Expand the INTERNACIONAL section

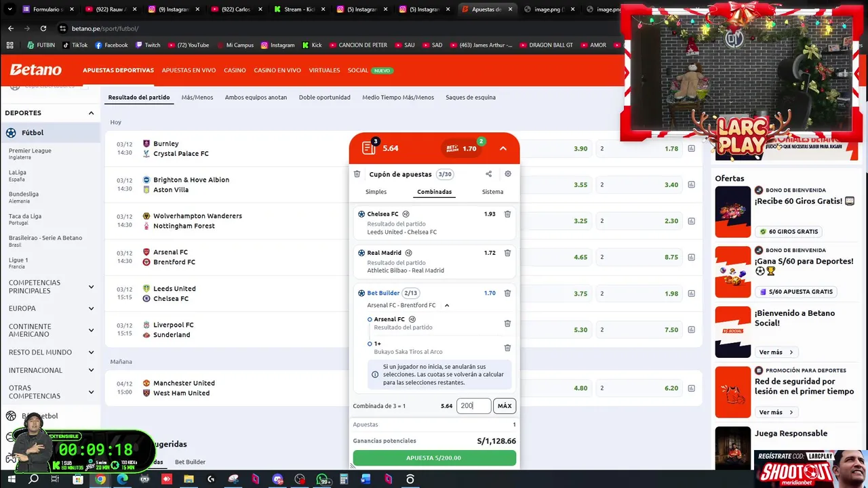pos(91,370)
